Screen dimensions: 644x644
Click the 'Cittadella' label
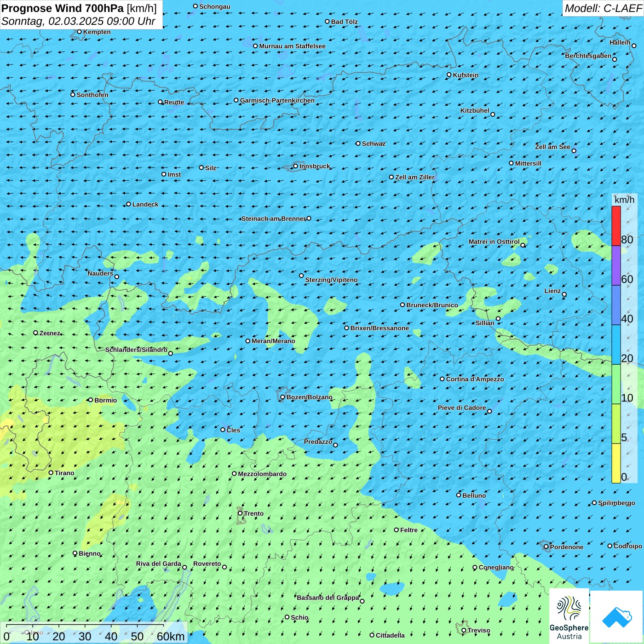click(x=390, y=635)
